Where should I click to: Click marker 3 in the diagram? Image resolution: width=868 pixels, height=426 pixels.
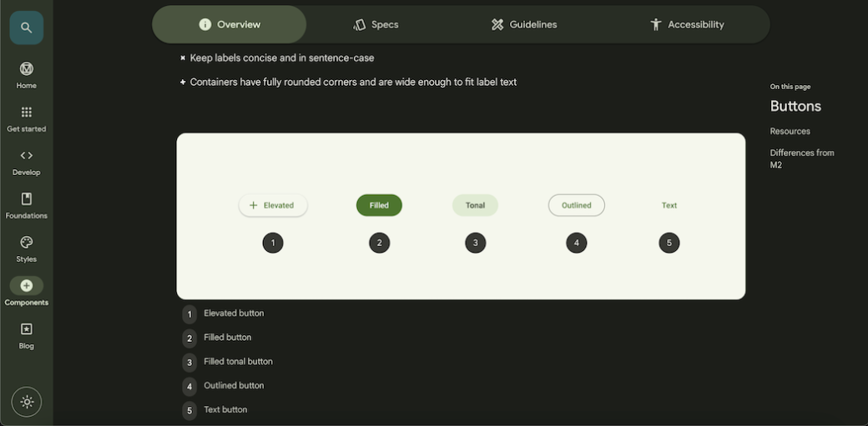475,243
